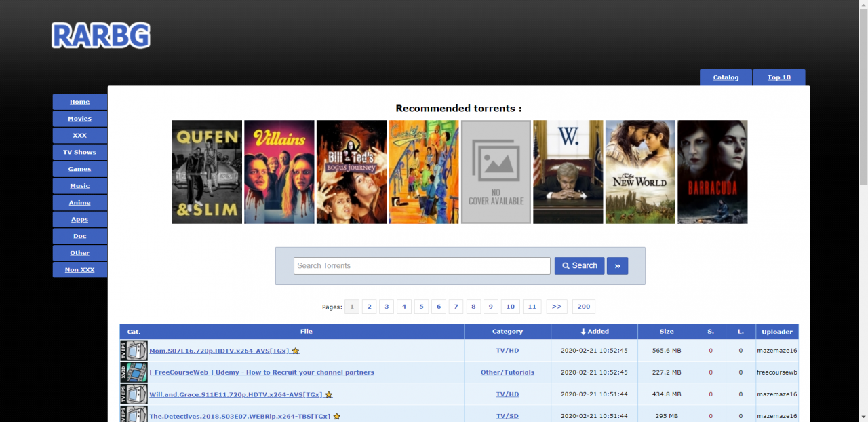Click the Other/Tutorials category link
This screenshot has width=868, height=422.
507,372
